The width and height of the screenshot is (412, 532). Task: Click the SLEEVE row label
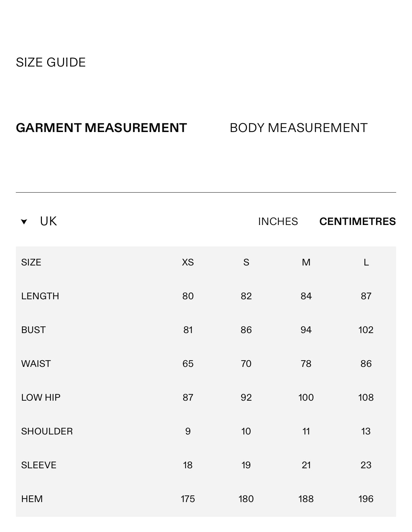[x=39, y=465]
